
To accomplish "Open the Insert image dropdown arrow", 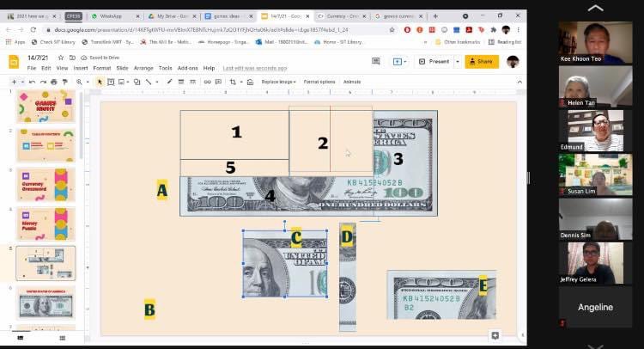I will coord(128,82).
